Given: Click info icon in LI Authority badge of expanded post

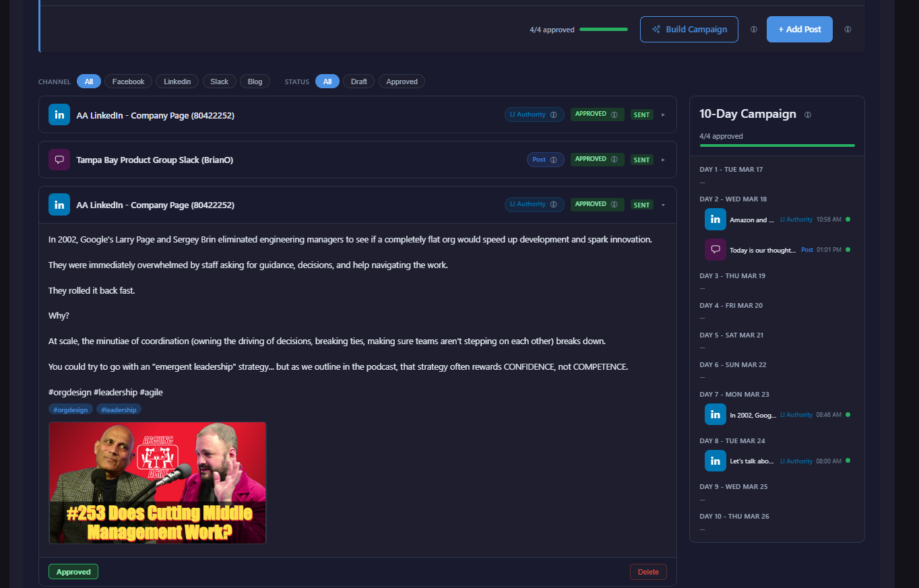Looking at the screenshot, I should (x=554, y=205).
